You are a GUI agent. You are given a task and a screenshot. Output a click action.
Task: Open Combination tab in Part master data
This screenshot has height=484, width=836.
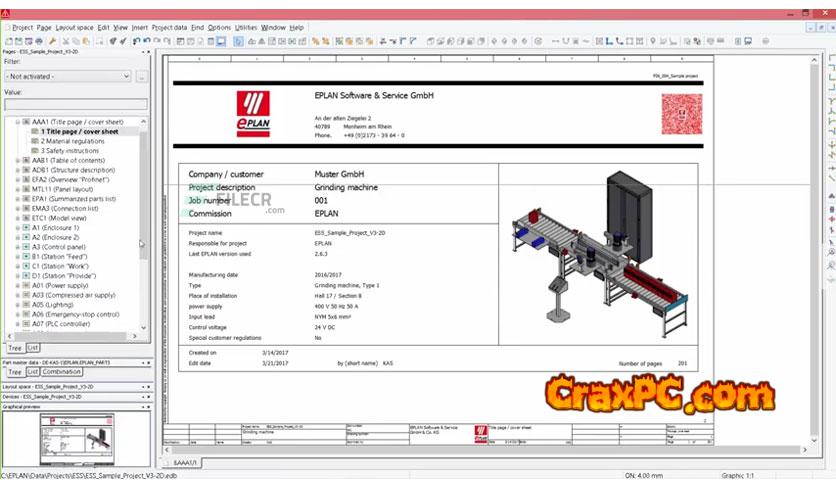pyautogui.click(x=61, y=372)
